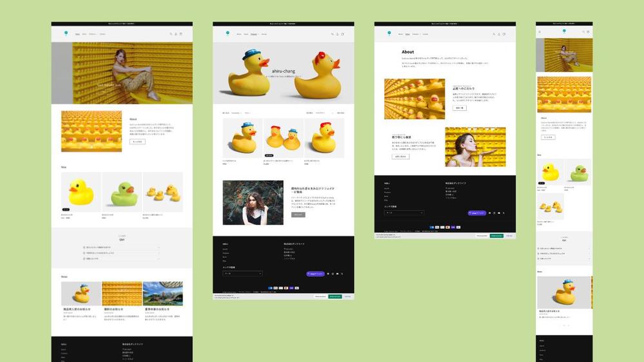Open search on the home page mockup header
Viewport: 644px width, 362px height.
tap(171, 34)
